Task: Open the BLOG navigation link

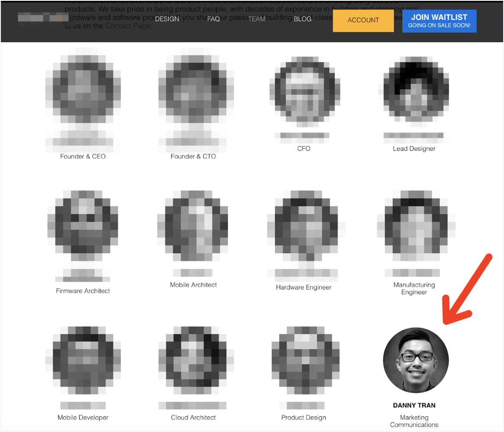Action: pos(303,19)
